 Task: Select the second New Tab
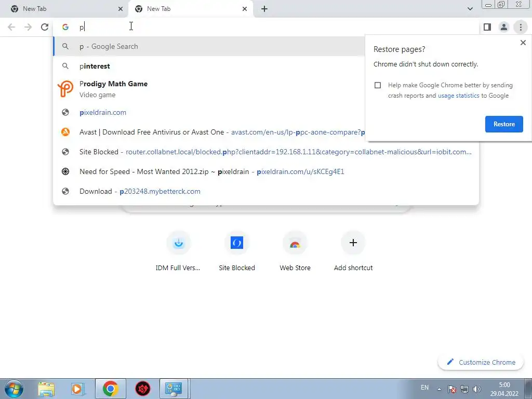tap(190, 9)
